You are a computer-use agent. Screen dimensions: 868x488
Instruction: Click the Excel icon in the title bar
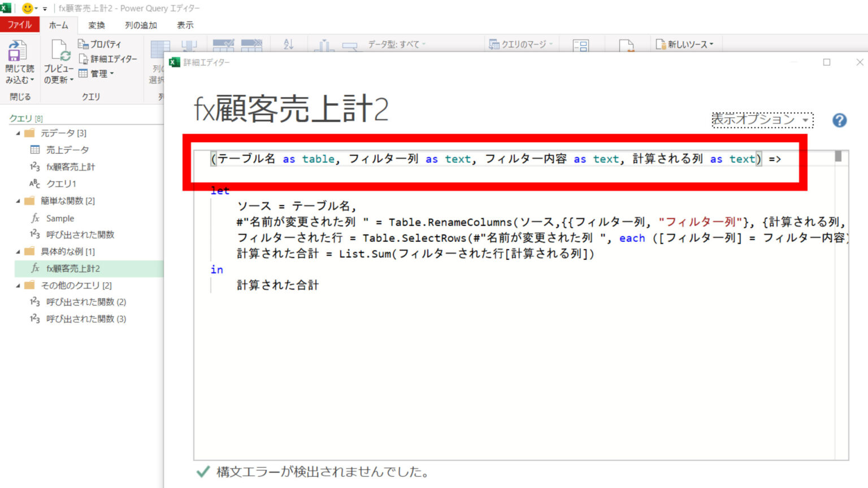pyautogui.click(x=6, y=9)
